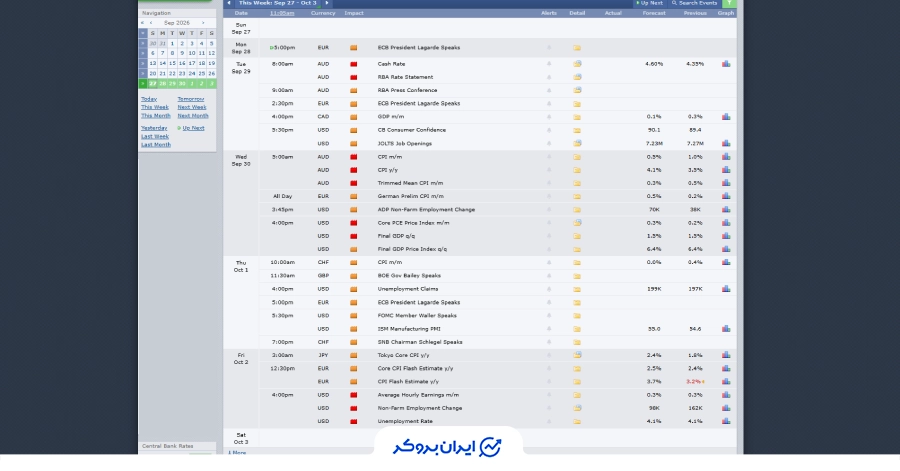This screenshot has width=900, height=471.
Task: Jump to Tomorrow in navigation
Action: point(191,99)
